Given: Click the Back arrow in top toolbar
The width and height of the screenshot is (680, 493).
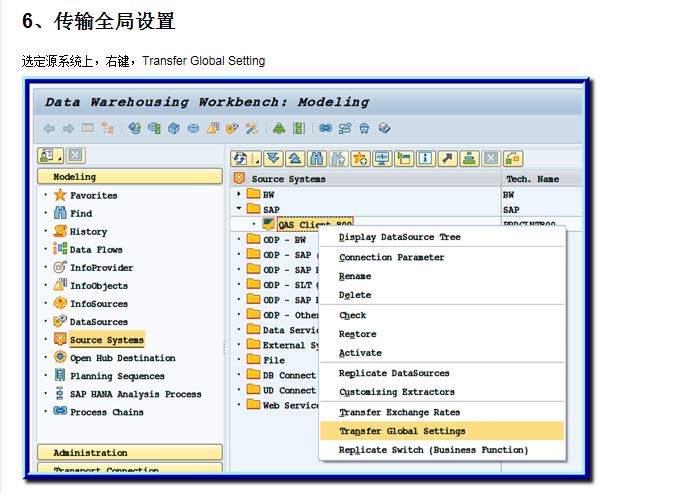Looking at the screenshot, I should 49,128.
